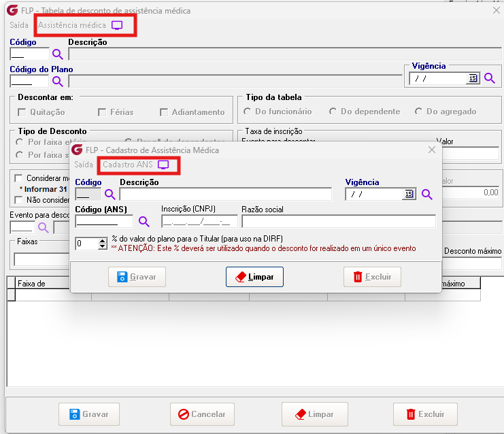
Task: Click search magnifier beside Código in Tabela window
Action: tap(58, 54)
